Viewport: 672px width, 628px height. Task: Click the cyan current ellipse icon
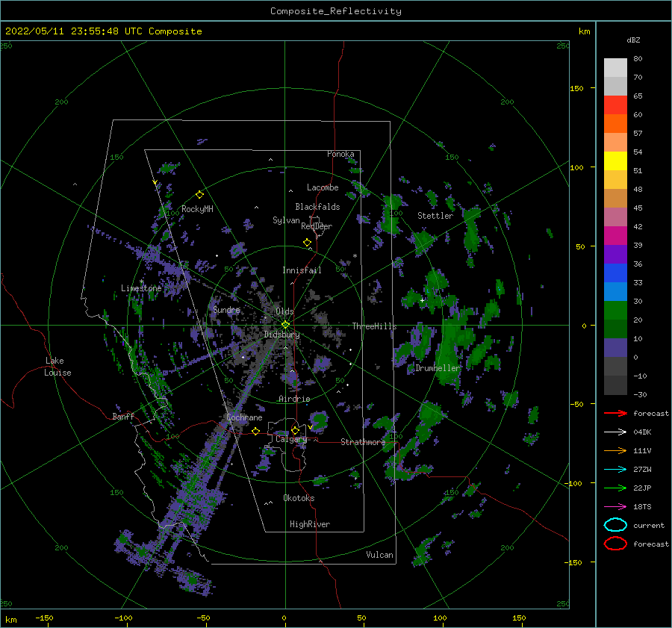pos(615,525)
